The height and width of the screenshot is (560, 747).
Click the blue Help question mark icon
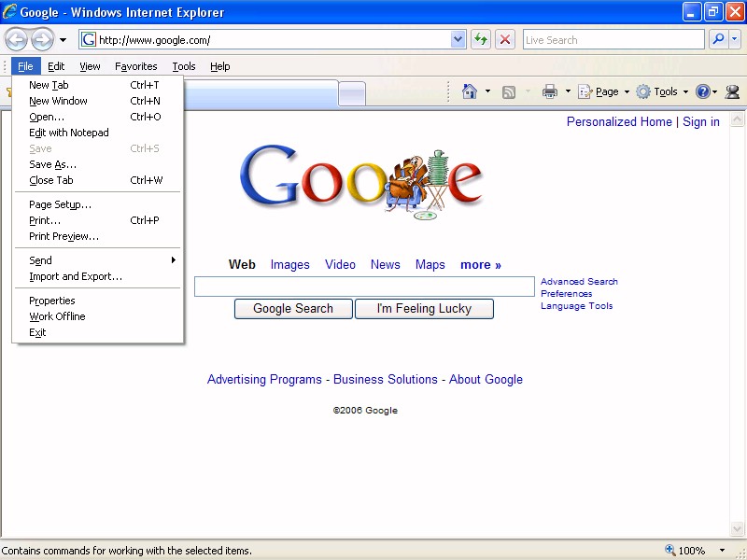point(703,91)
